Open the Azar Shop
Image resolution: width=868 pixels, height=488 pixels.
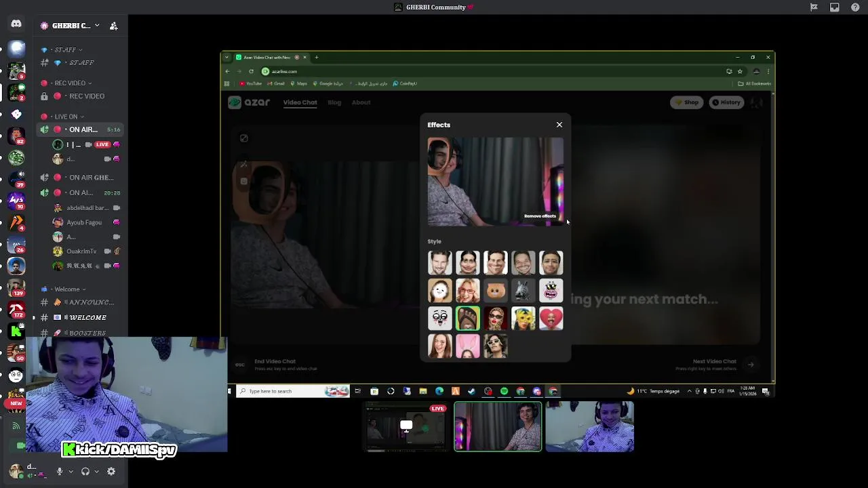click(x=687, y=102)
